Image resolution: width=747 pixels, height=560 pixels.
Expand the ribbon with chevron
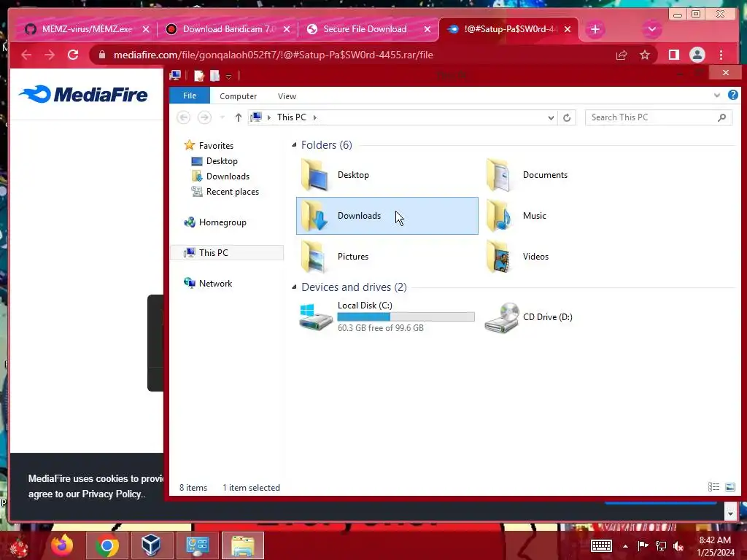pyautogui.click(x=717, y=96)
